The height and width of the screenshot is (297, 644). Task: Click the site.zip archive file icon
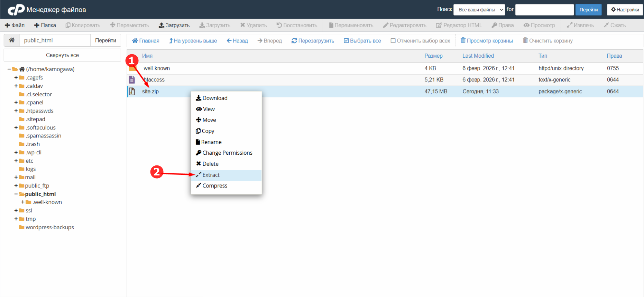(132, 92)
